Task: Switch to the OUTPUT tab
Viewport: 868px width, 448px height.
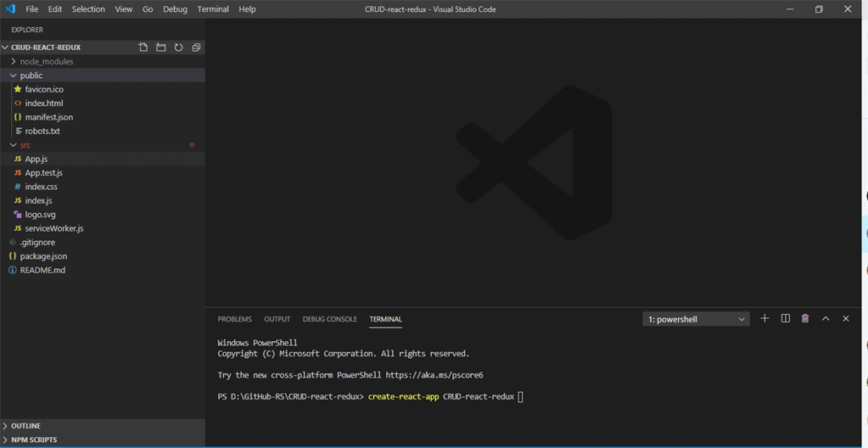Action: (x=277, y=319)
